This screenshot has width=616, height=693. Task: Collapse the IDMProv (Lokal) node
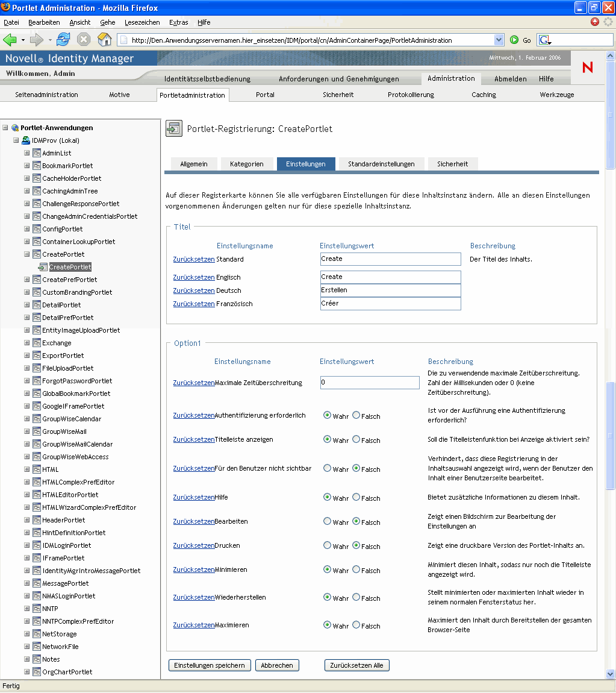click(x=16, y=140)
